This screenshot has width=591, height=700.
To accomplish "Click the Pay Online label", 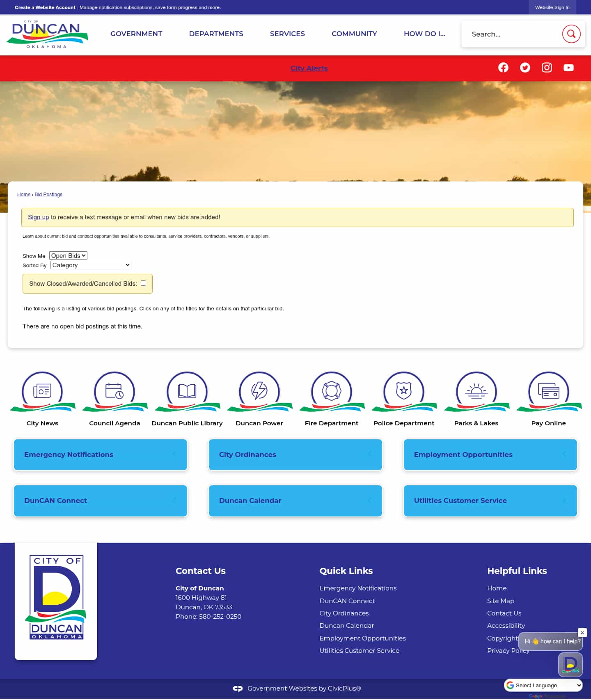I will point(549,423).
